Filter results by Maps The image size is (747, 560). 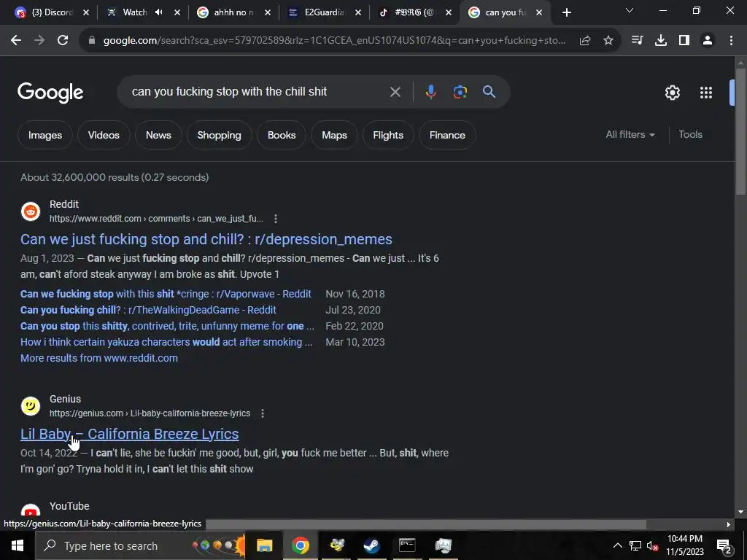[334, 135]
